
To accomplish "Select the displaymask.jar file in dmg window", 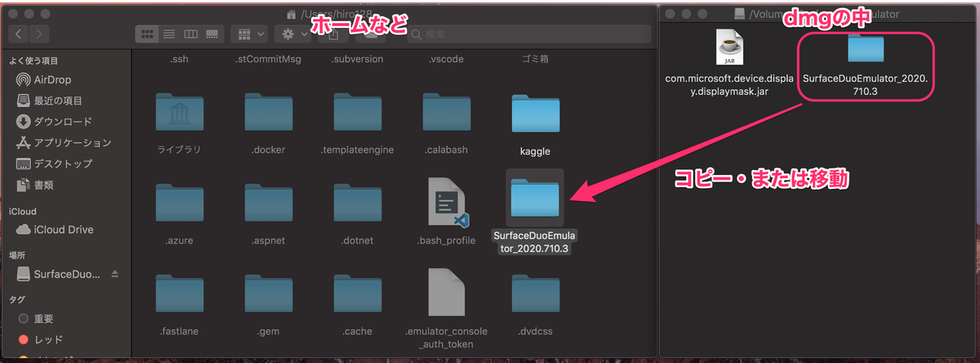I will coord(729,47).
